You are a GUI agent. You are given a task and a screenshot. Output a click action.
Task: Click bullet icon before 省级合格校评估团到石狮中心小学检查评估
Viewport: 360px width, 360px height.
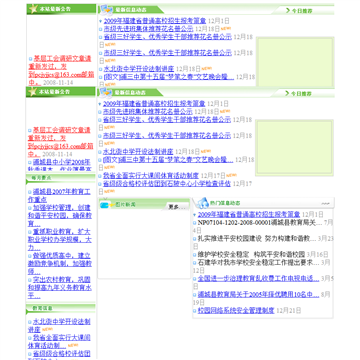coord(100,184)
